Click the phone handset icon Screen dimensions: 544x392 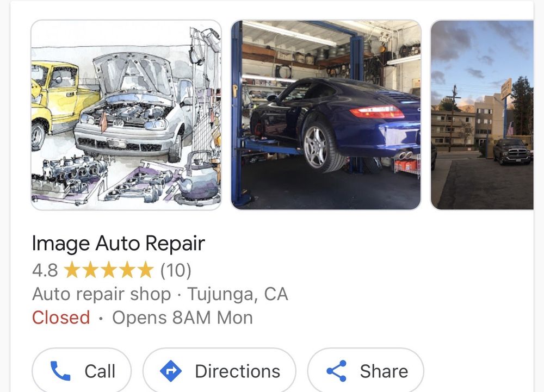pos(60,371)
